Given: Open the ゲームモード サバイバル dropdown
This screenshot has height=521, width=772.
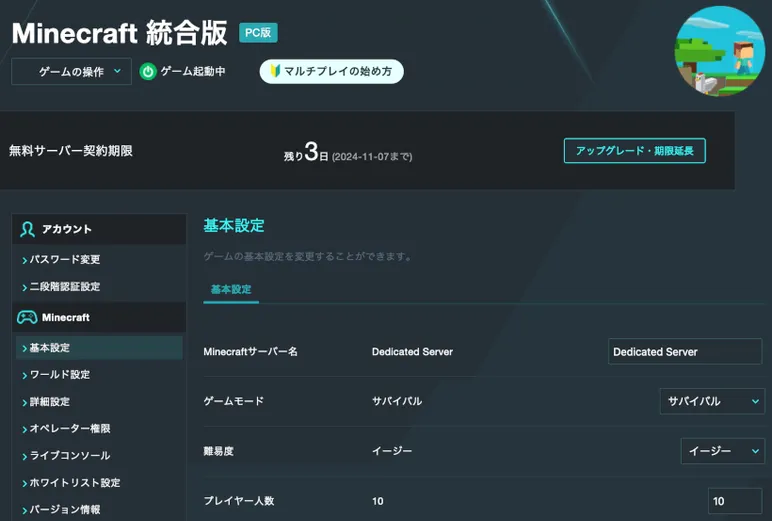Looking at the screenshot, I should 712,401.
